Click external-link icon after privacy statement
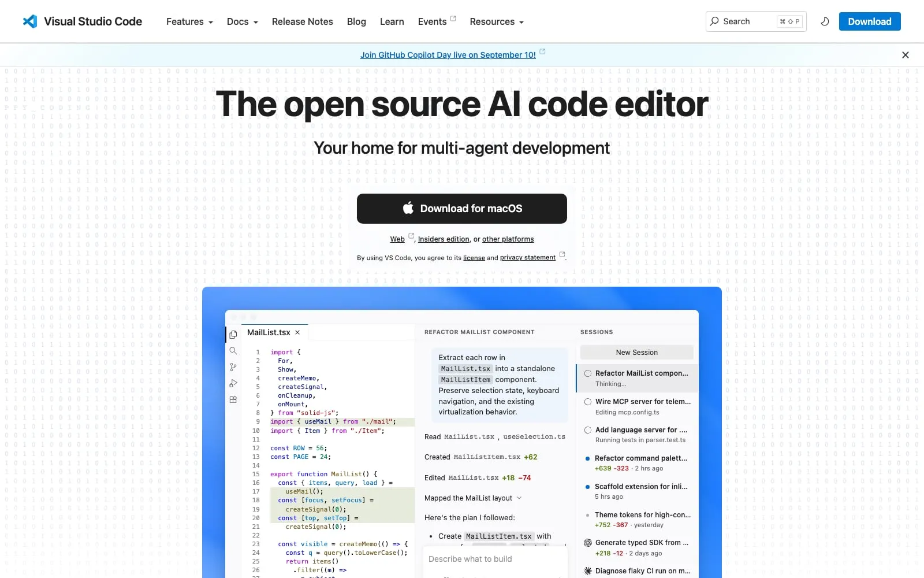The image size is (924, 578). 562,254
